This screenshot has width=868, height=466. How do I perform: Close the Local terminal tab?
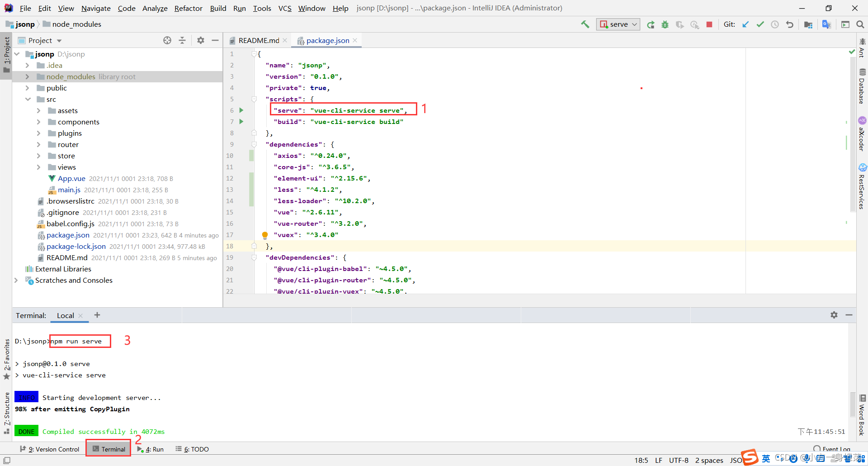coord(80,316)
